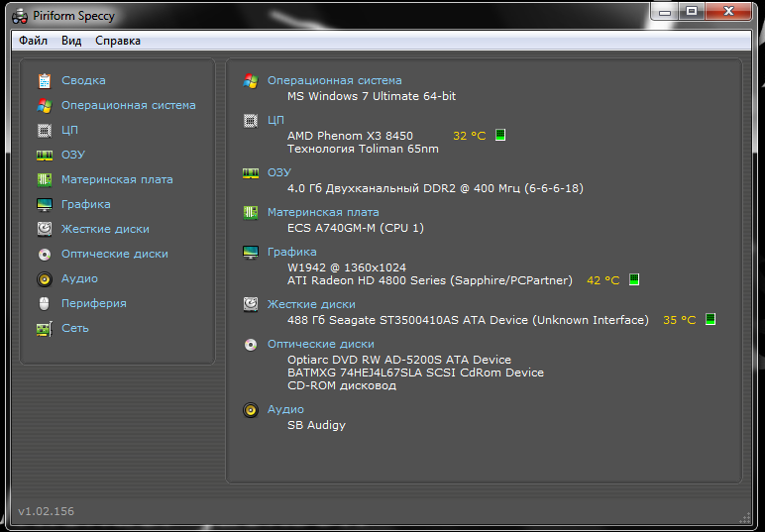Click the speaker icon beside sidebar Аудио
This screenshot has height=532, width=765.
pyautogui.click(x=45, y=279)
